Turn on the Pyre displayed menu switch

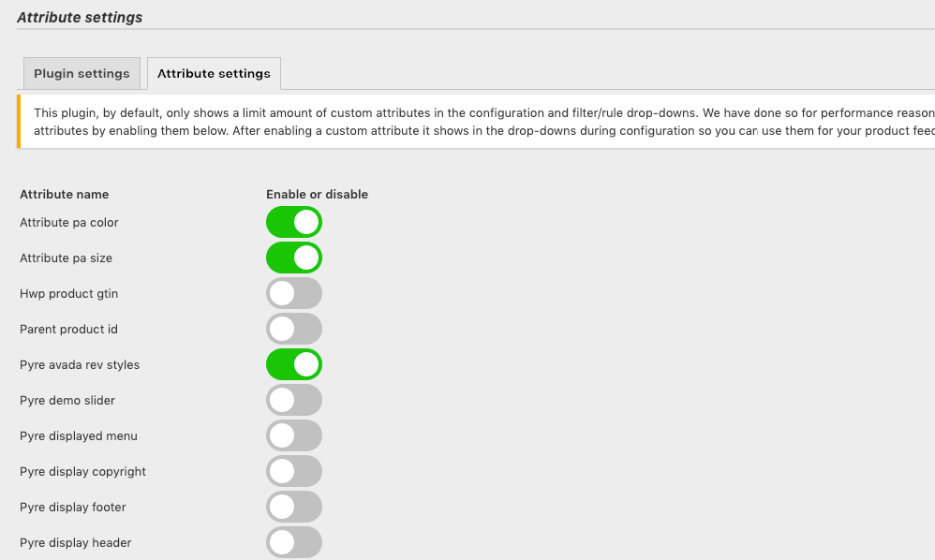tap(294, 435)
